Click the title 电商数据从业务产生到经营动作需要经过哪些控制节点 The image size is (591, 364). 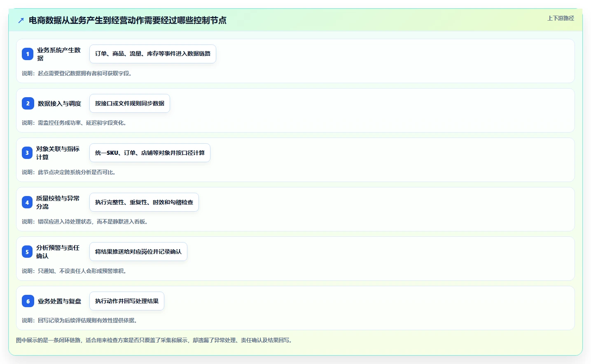[x=128, y=21]
